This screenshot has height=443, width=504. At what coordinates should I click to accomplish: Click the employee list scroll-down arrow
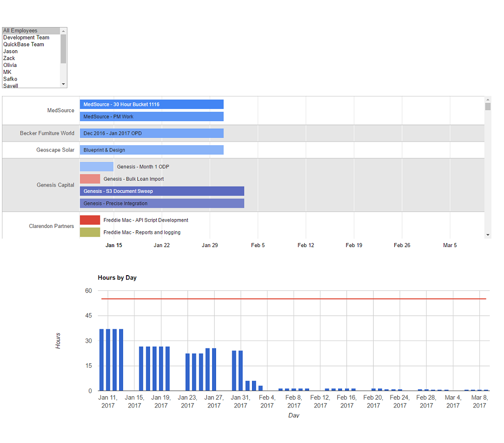[x=63, y=84]
